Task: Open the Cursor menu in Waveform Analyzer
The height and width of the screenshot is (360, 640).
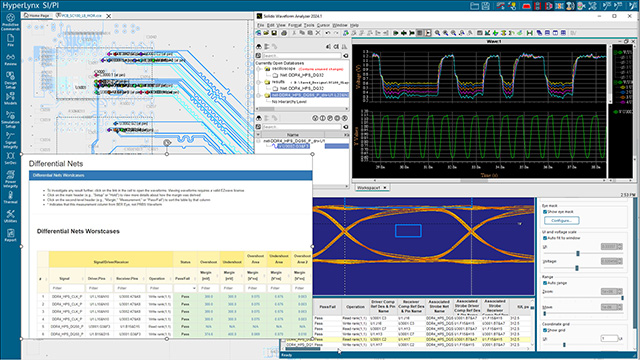Action: point(323,25)
